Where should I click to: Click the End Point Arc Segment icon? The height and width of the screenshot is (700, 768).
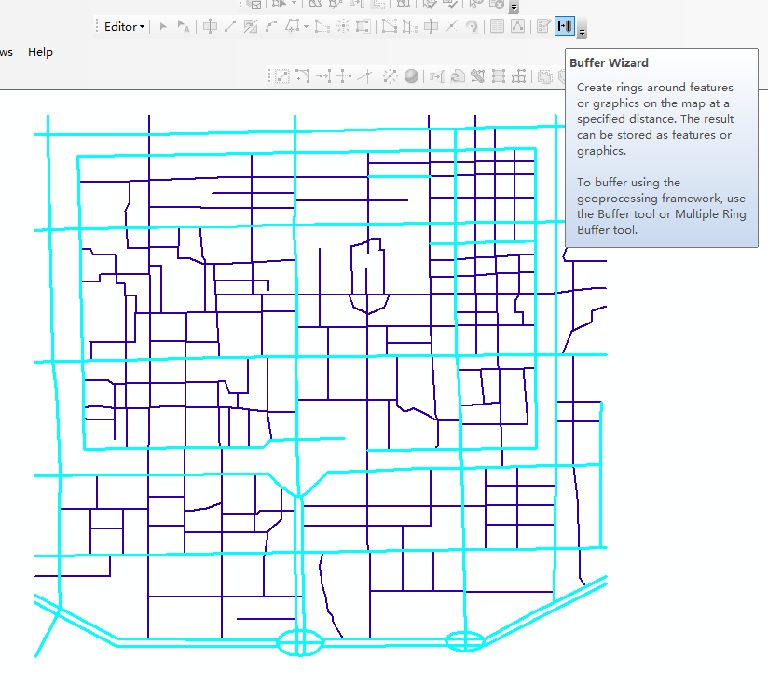pyautogui.click(x=271, y=26)
